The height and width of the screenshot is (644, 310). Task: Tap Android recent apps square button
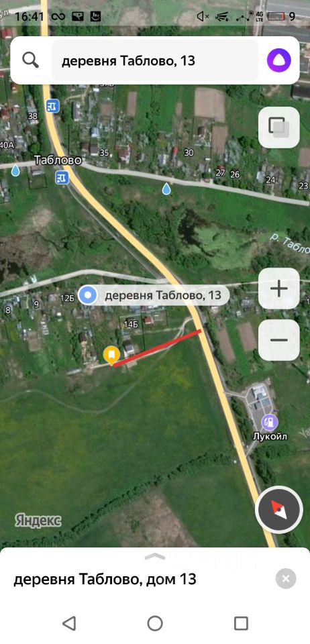tap(241, 623)
